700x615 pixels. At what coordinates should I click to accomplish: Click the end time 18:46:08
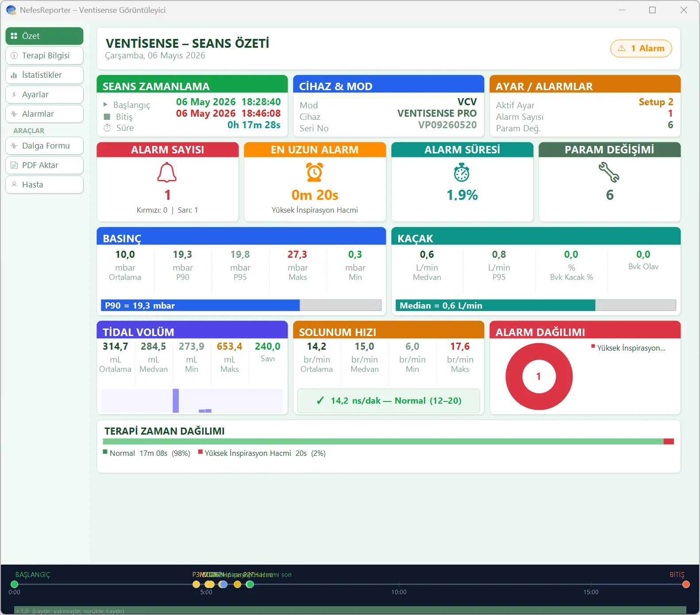[261, 113]
